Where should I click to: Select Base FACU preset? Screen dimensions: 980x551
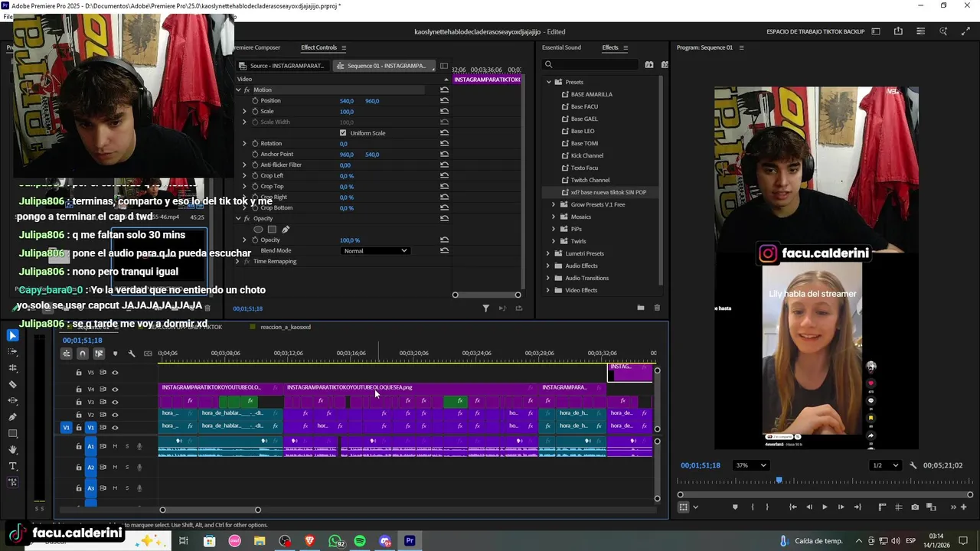coord(584,106)
